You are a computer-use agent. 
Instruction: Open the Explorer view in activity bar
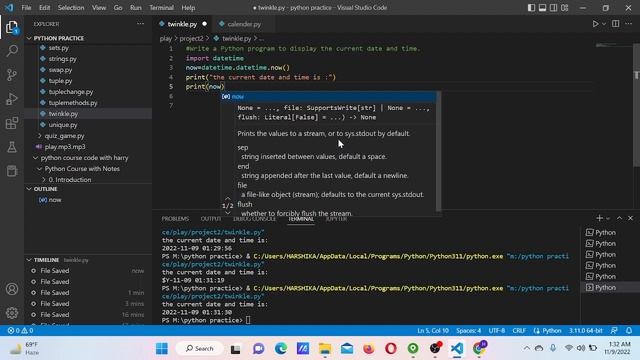click(x=12, y=27)
